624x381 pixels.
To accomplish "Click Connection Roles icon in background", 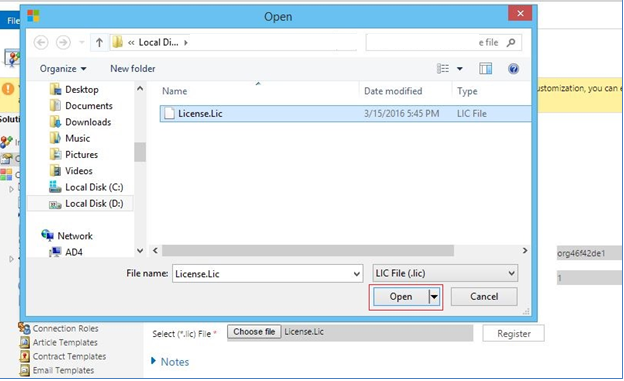I will coord(25,328).
